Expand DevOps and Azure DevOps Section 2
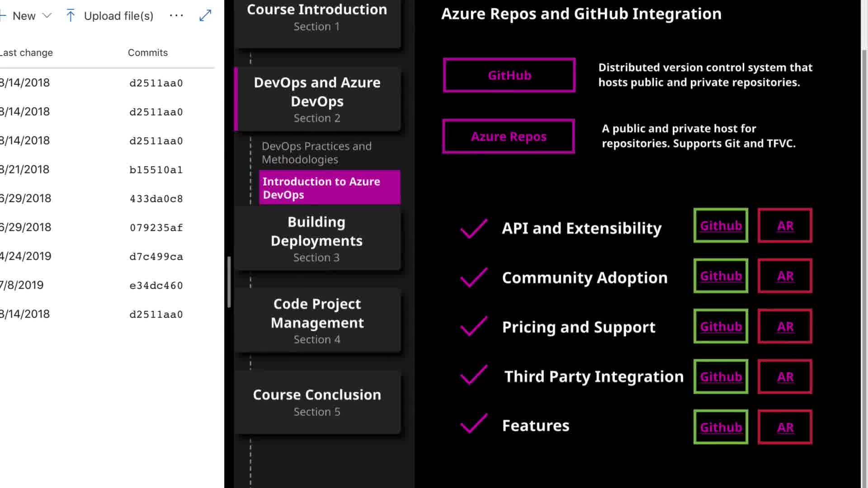Screen dimensions: 868x488 pos(317,99)
